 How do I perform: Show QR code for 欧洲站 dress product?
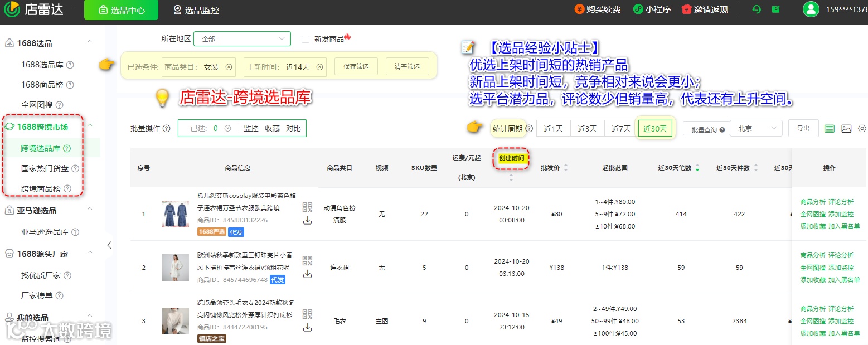coord(307,260)
